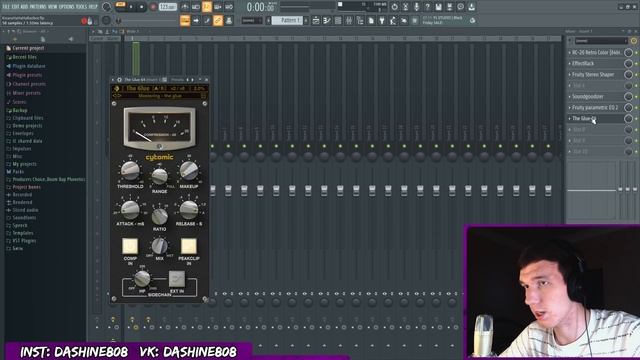
Task: Open the EDIT menu
Action: coord(15,7)
